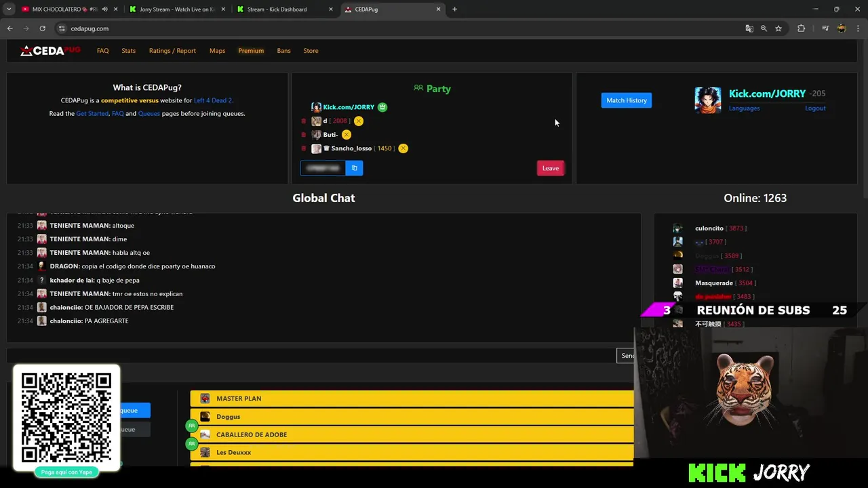The image size is (868, 488).
Task: Open the Store page
Action: click(x=311, y=51)
